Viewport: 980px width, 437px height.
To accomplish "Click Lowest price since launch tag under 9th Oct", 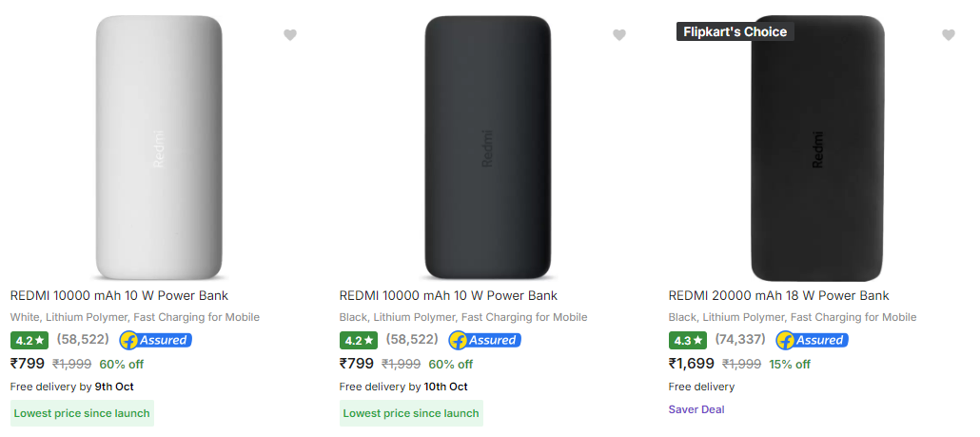I will pos(82,413).
